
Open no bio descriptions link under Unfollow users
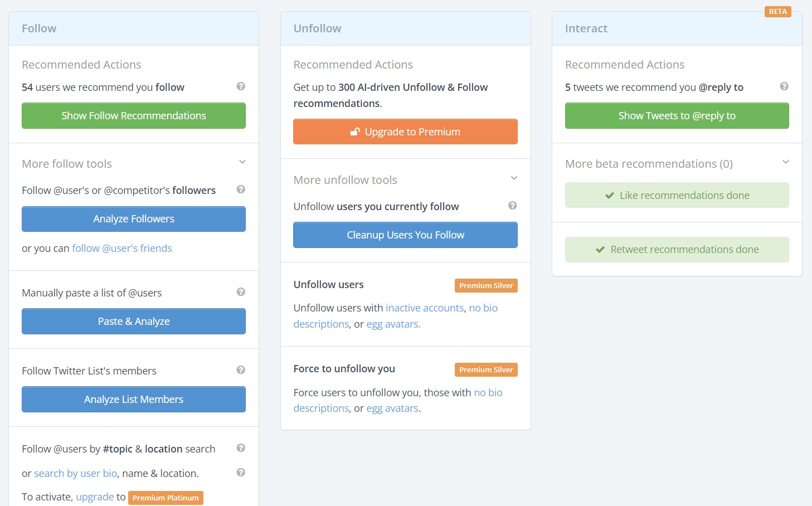tap(483, 308)
